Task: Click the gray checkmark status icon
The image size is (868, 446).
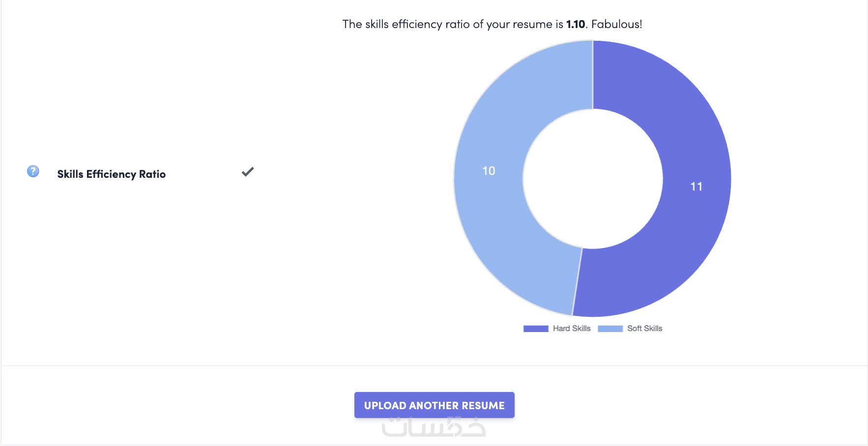Action: tap(248, 171)
